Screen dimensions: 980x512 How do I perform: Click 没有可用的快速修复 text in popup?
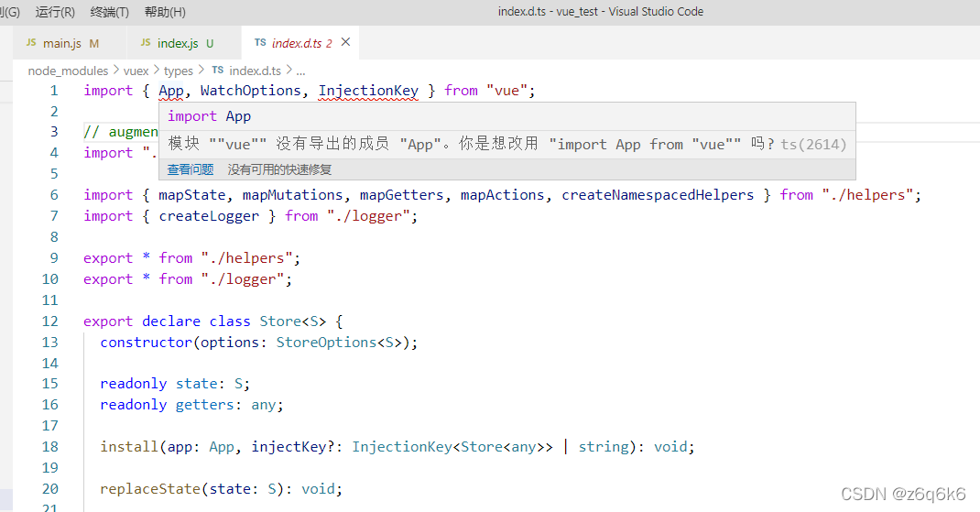[279, 169]
